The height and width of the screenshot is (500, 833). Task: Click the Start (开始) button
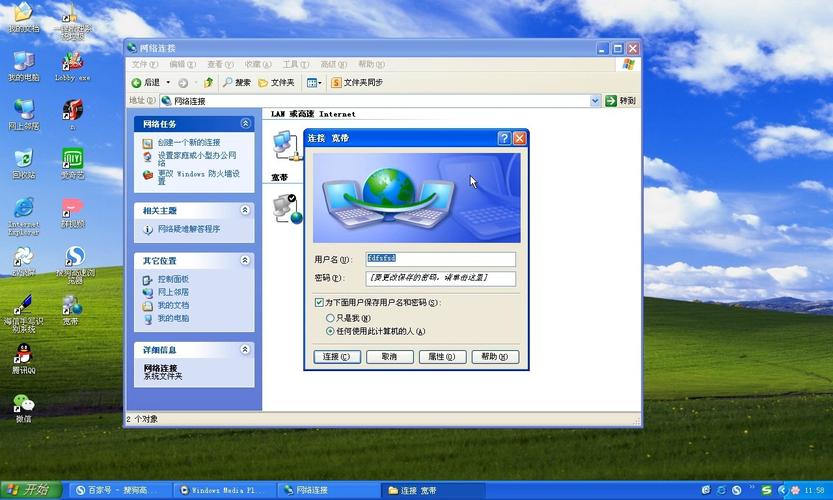[31, 490]
